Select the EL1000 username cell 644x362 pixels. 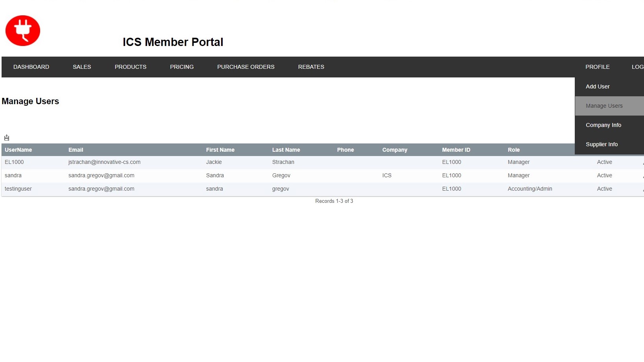(x=14, y=162)
